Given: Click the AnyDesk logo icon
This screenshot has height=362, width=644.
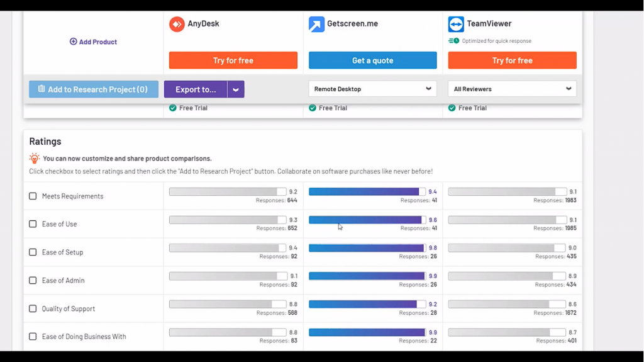Looking at the screenshot, I should tap(177, 25).
